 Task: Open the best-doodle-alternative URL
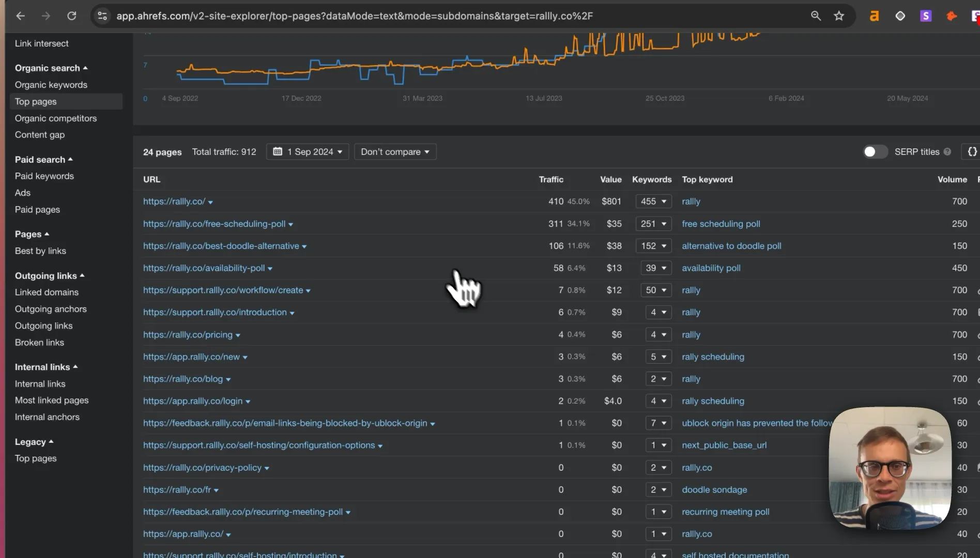click(x=221, y=246)
